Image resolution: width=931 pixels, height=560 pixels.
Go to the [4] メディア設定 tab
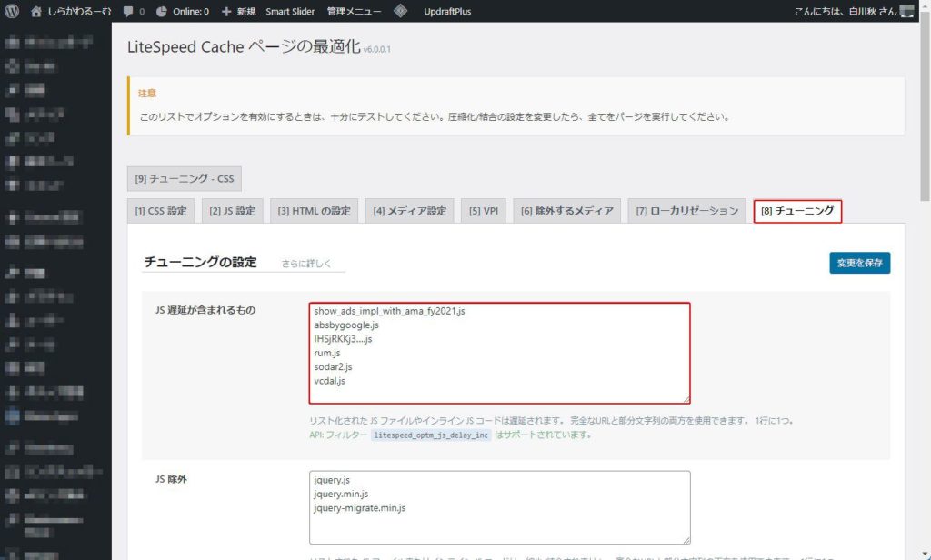pos(409,211)
